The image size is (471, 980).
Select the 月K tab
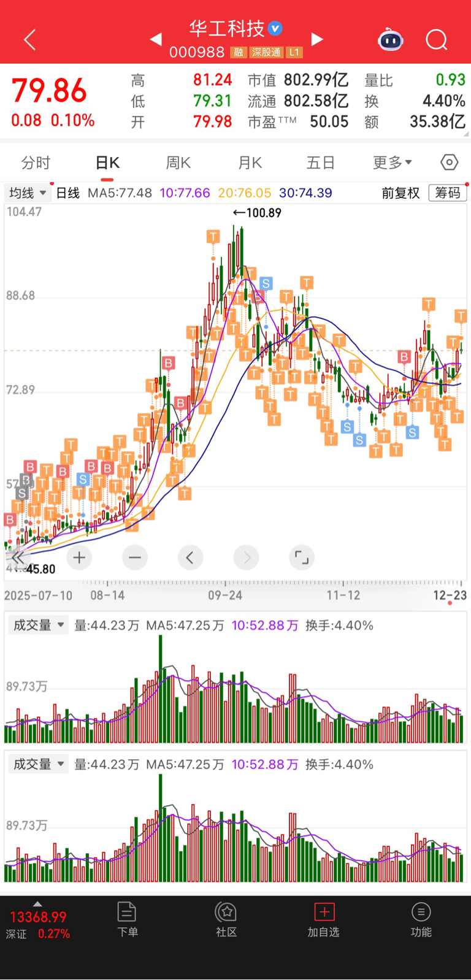click(250, 163)
